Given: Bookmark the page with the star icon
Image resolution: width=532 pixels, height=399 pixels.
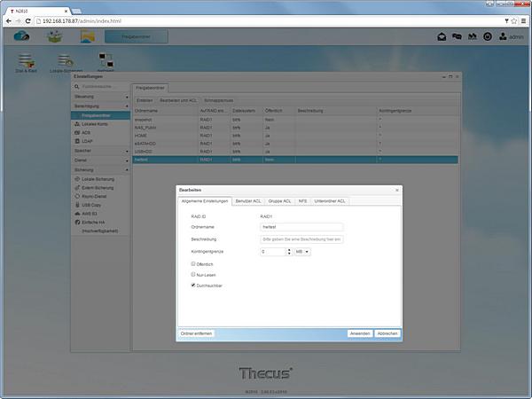Looking at the screenshot, I should pyautogui.click(x=514, y=21).
